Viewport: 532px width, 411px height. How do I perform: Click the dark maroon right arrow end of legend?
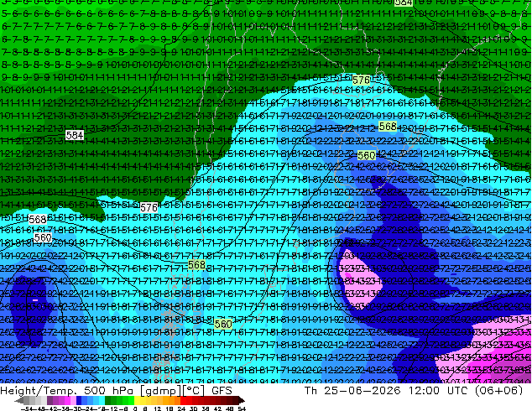click(241, 400)
